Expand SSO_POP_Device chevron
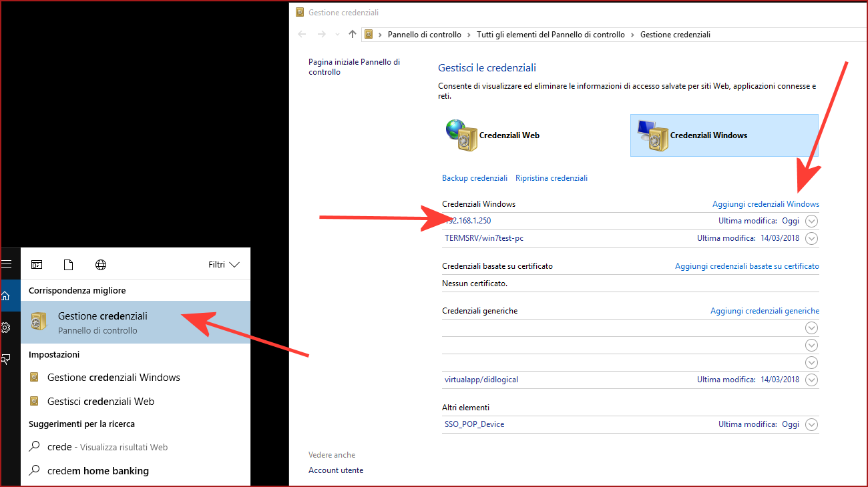This screenshot has height=487, width=868. tap(812, 424)
